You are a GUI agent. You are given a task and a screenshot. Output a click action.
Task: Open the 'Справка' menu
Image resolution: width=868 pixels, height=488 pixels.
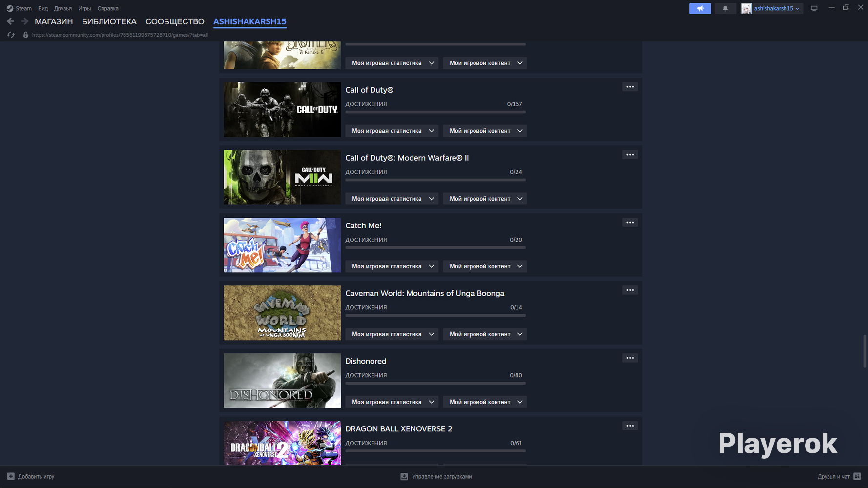click(x=108, y=8)
